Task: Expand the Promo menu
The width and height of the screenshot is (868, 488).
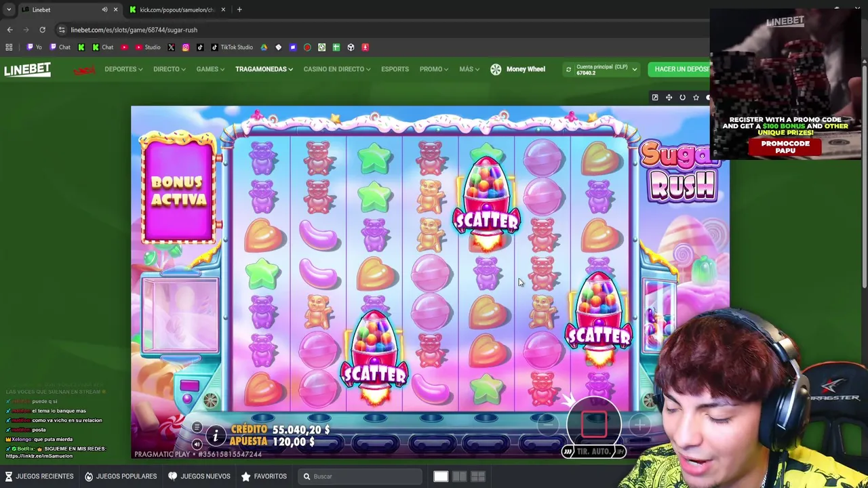Action: [x=434, y=69]
